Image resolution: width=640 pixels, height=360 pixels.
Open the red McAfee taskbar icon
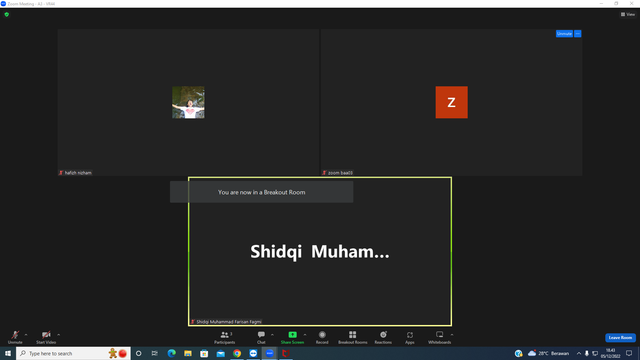286,353
